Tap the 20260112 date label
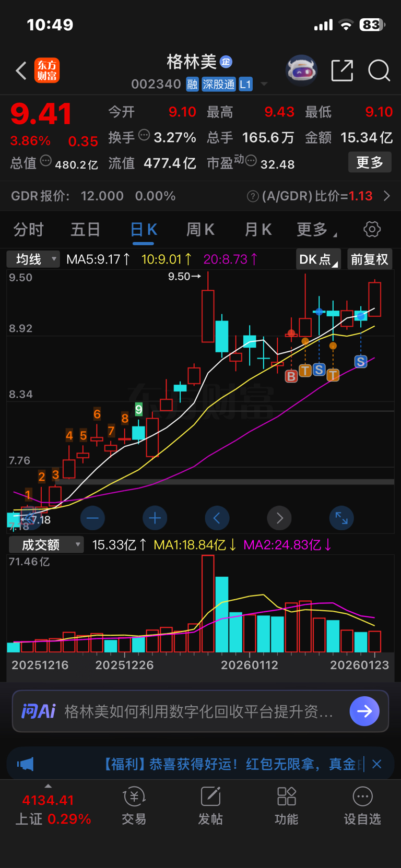 (250, 665)
